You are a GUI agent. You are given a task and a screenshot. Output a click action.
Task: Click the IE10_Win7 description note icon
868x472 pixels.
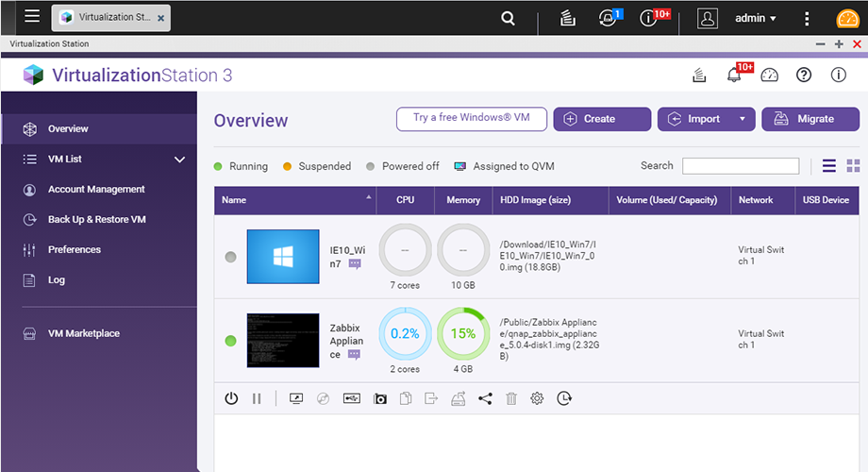355,264
